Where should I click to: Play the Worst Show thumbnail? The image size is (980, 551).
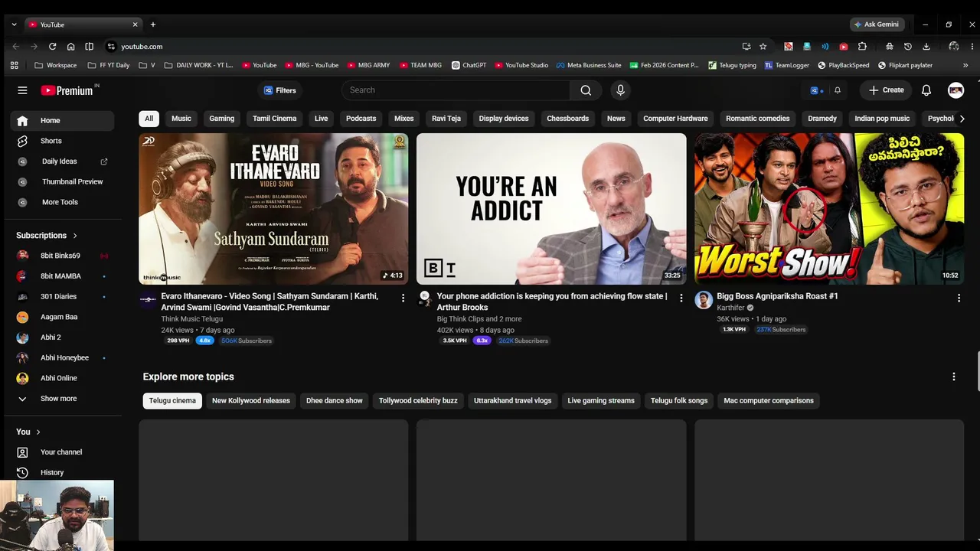829,209
